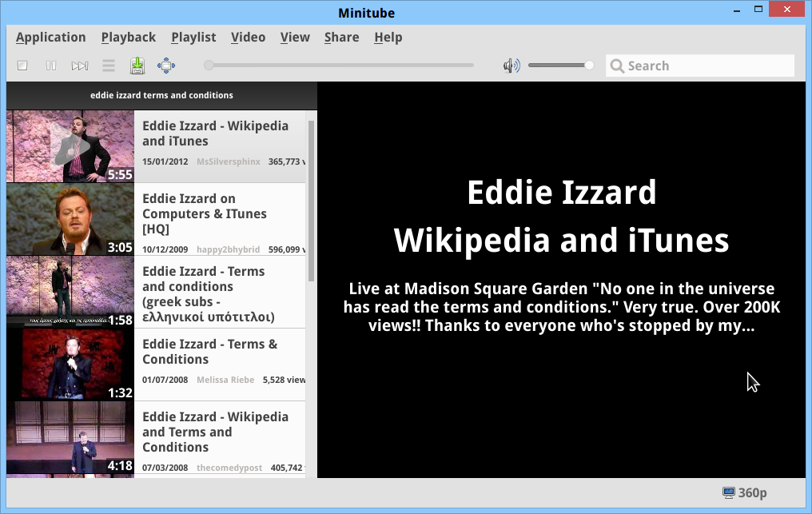Click the video seek slider track
The image size is (812, 514).
[339, 66]
